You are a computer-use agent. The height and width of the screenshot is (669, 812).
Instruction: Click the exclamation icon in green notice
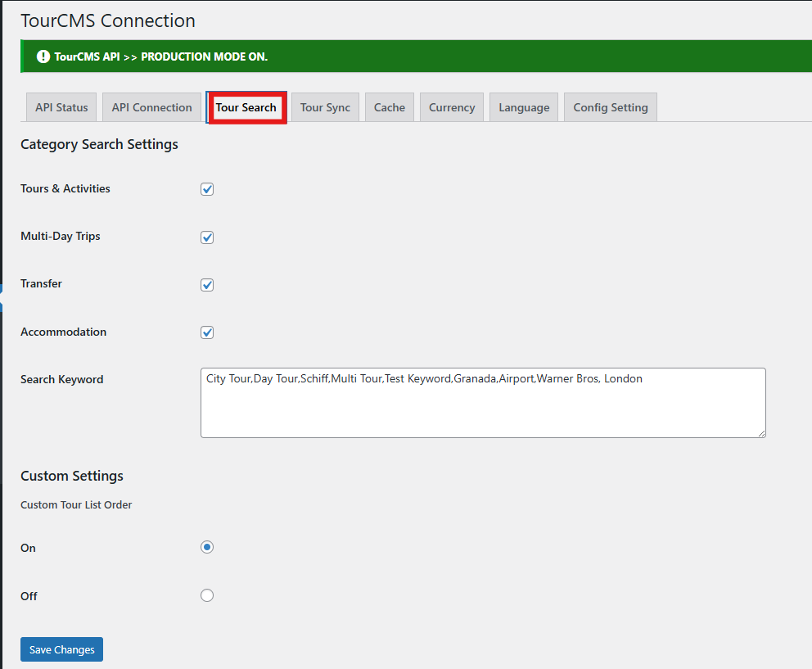point(43,57)
